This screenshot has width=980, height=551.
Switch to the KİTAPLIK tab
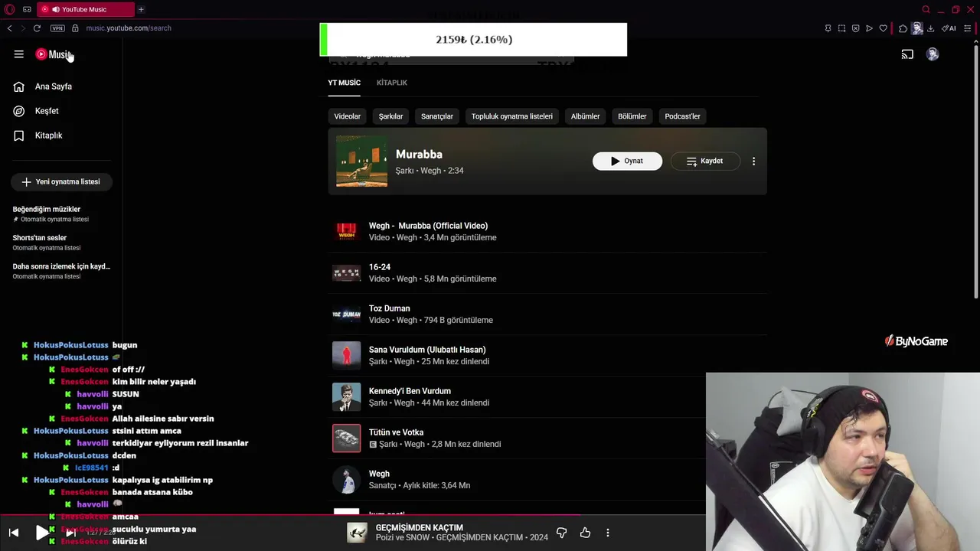coord(392,83)
